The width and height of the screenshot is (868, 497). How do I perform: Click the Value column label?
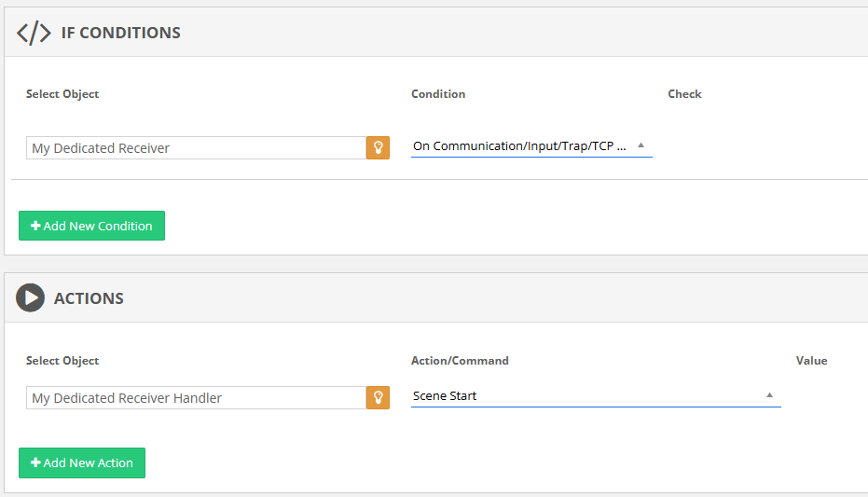(811, 361)
